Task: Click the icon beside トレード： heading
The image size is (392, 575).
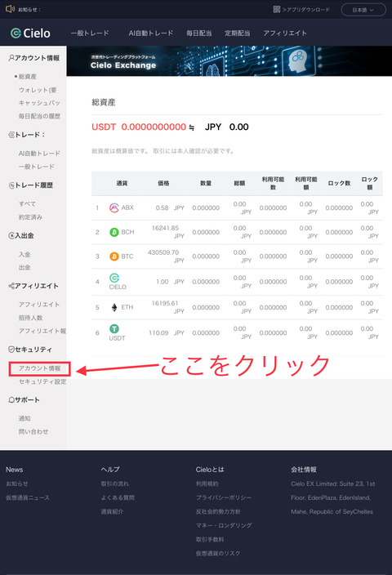Action: [11, 135]
